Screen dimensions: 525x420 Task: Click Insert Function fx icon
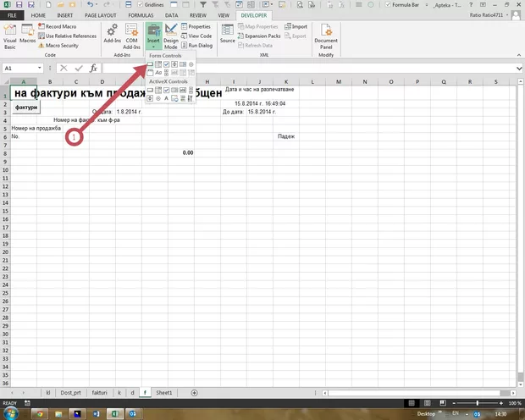[x=94, y=68]
